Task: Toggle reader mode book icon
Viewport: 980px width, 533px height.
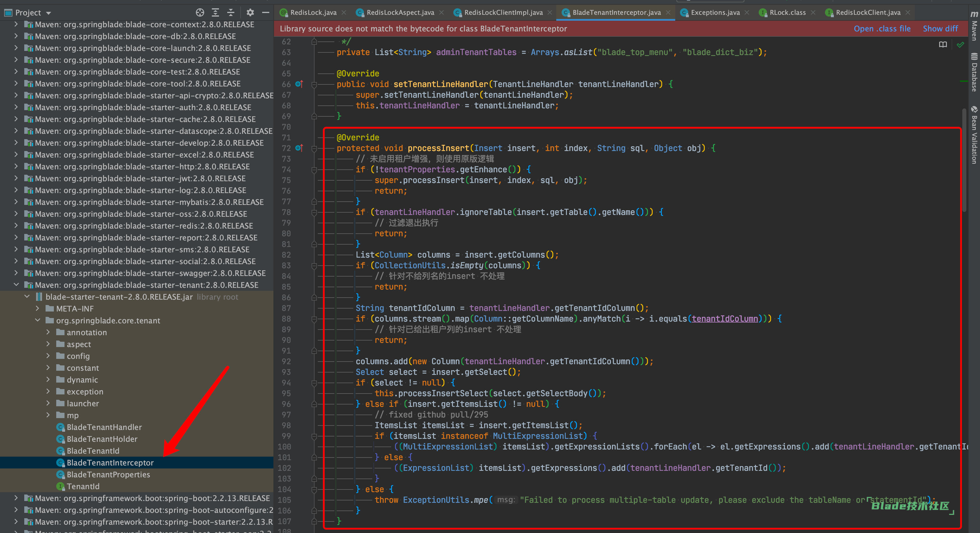Action: click(x=943, y=45)
